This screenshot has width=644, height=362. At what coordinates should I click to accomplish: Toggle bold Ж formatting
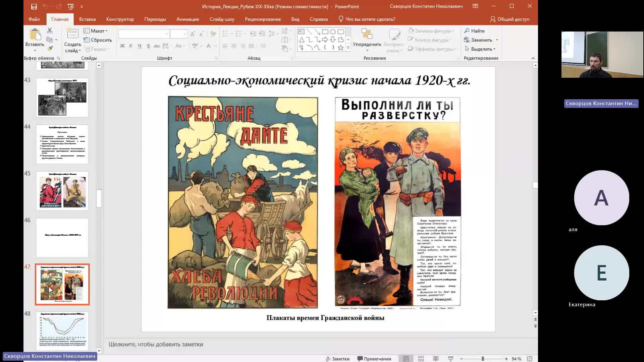tap(122, 46)
